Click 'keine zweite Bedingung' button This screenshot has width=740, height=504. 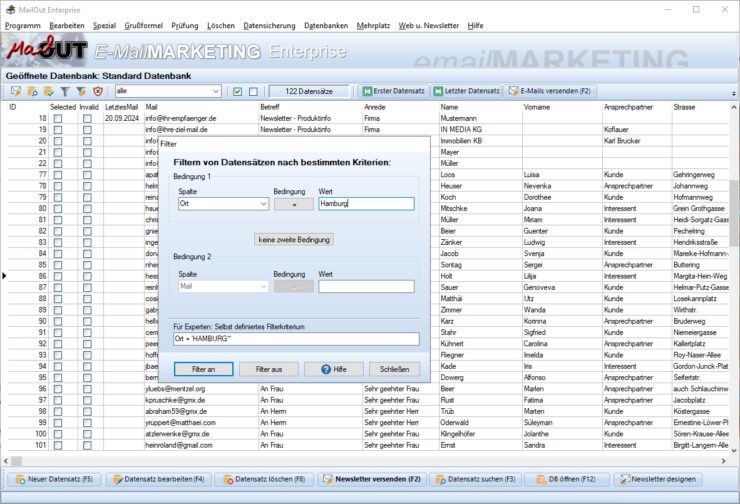click(x=294, y=240)
